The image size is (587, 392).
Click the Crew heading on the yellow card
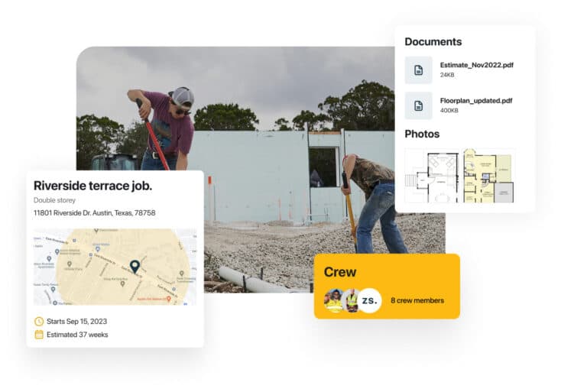340,272
